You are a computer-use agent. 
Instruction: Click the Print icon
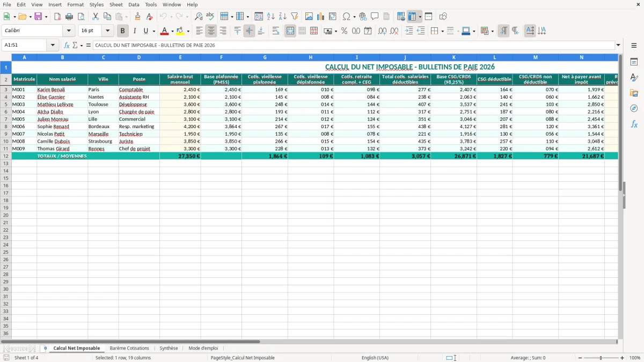69,17
